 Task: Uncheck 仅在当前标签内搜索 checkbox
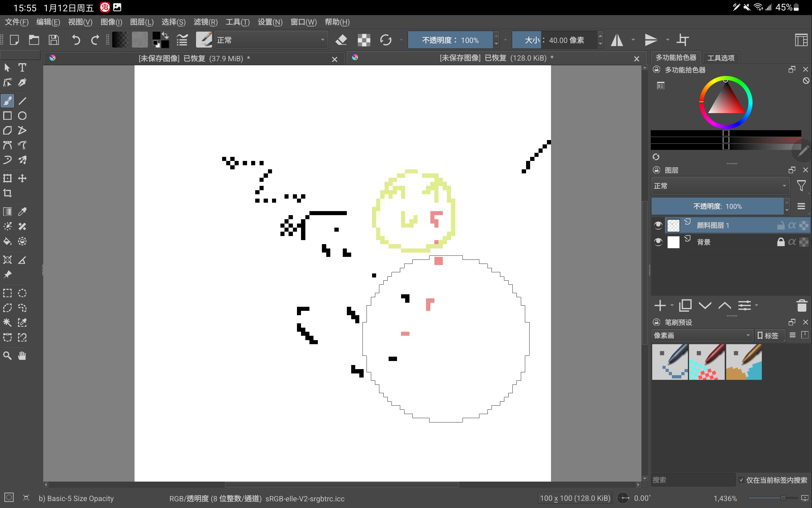pyautogui.click(x=742, y=480)
